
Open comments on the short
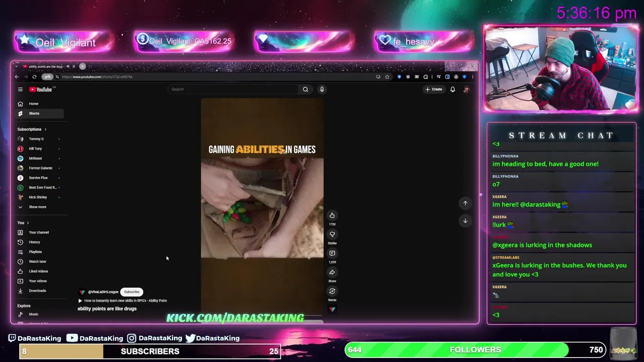(x=332, y=253)
